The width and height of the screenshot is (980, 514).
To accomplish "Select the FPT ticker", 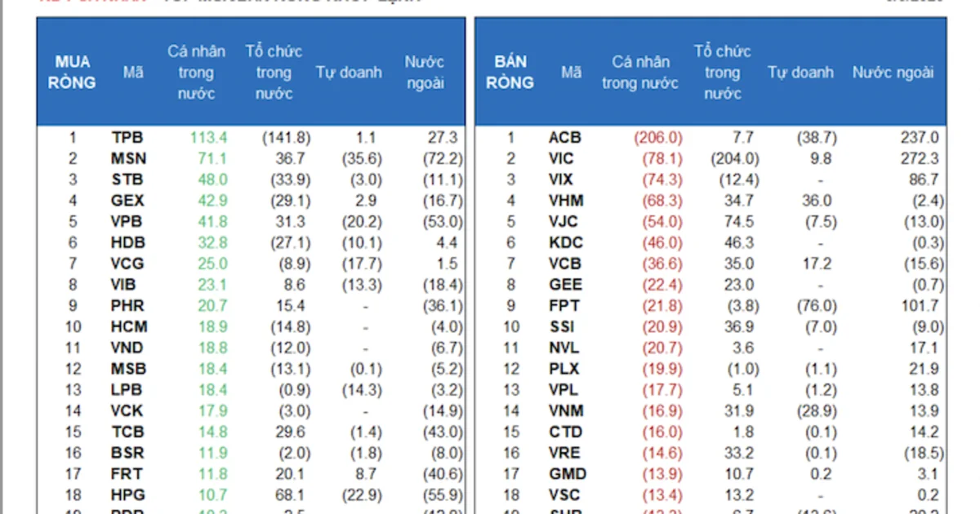I will pos(563,306).
